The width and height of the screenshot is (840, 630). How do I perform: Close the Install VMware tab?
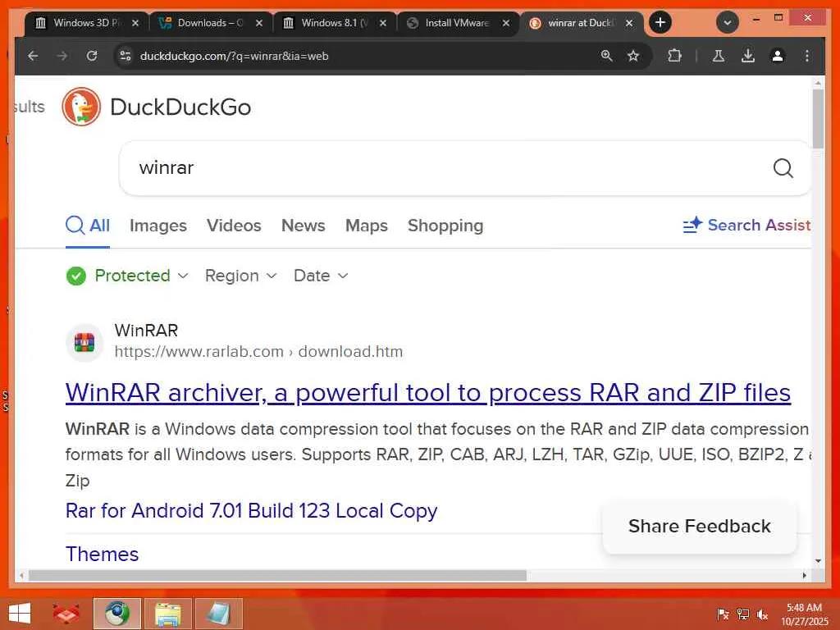[x=505, y=23]
